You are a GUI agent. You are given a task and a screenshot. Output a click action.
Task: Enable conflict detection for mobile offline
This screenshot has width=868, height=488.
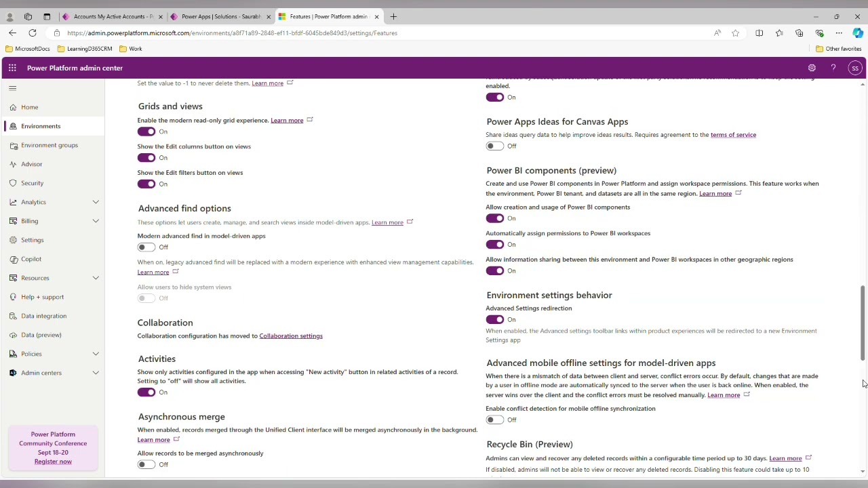click(x=495, y=420)
